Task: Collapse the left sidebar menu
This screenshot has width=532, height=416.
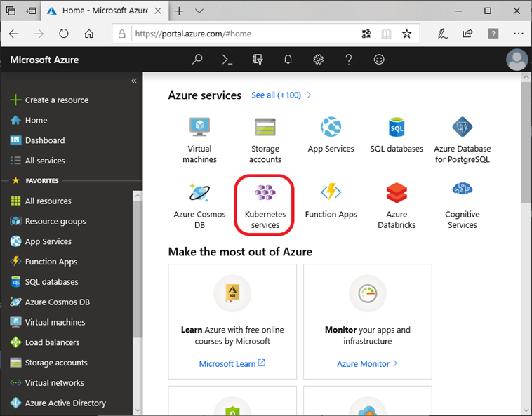Action: click(x=134, y=81)
